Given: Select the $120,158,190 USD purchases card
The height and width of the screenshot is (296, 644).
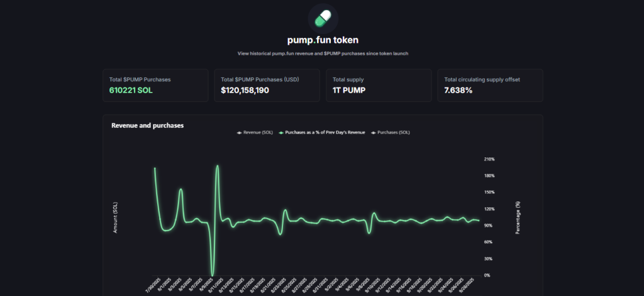Looking at the screenshot, I should pos(267,85).
